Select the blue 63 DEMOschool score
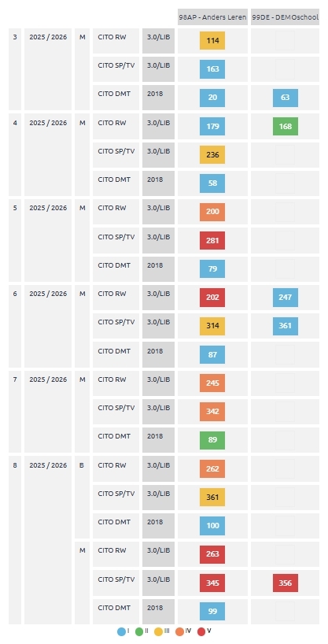Image resolution: width=328 pixels, height=644 pixels. 286,98
